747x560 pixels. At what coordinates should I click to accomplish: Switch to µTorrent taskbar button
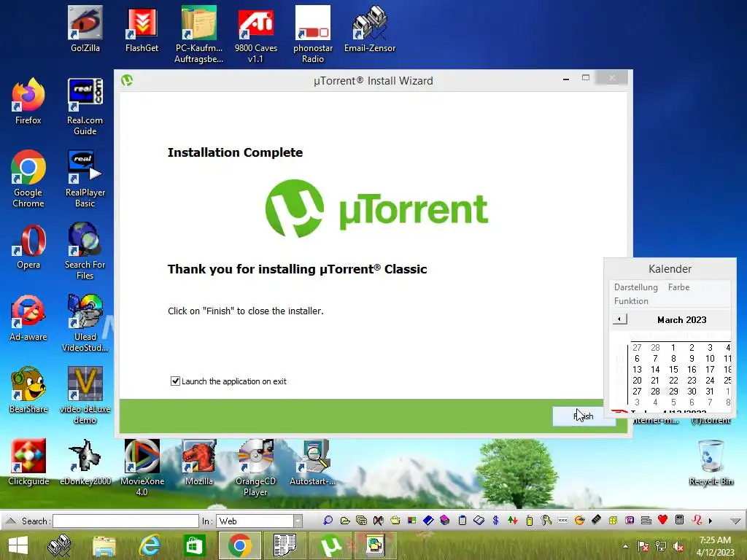pos(330,545)
